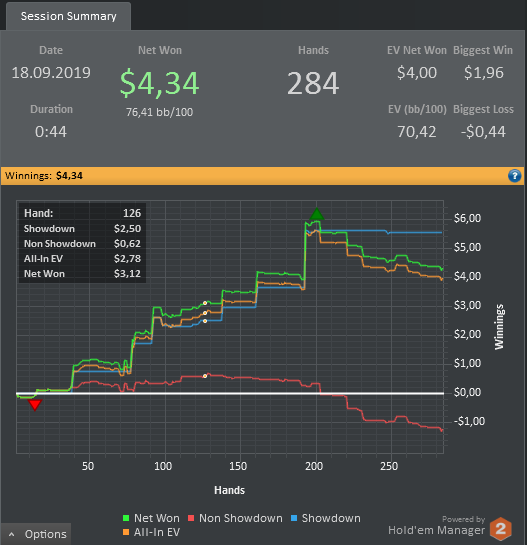The height and width of the screenshot is (545, 527).
Task: Click the hands count 284
Action: [313, 83]
